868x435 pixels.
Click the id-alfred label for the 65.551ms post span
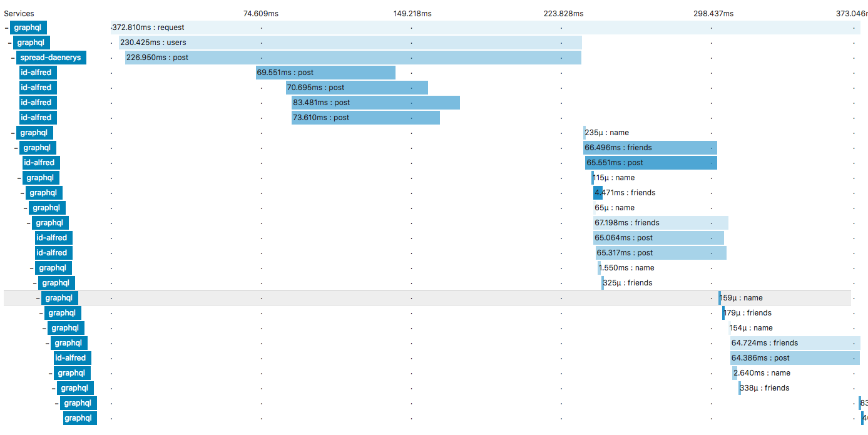click(x=41, y=163)
